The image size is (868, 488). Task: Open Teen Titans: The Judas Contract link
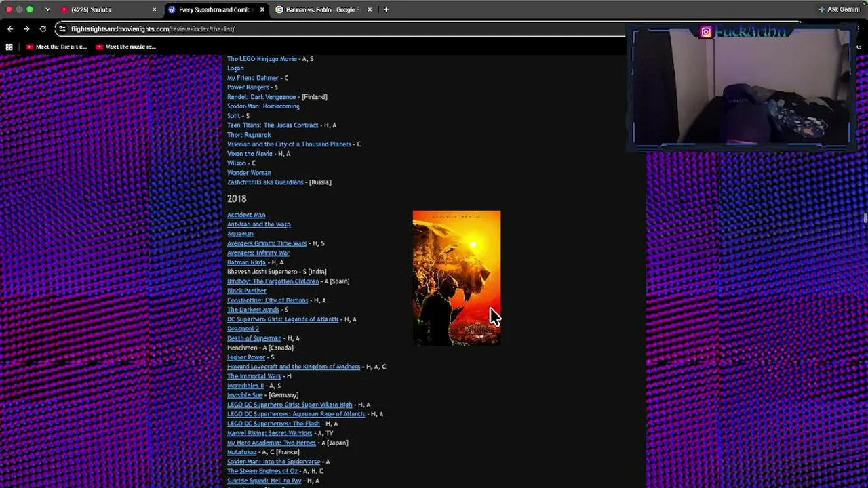(273, 125)
